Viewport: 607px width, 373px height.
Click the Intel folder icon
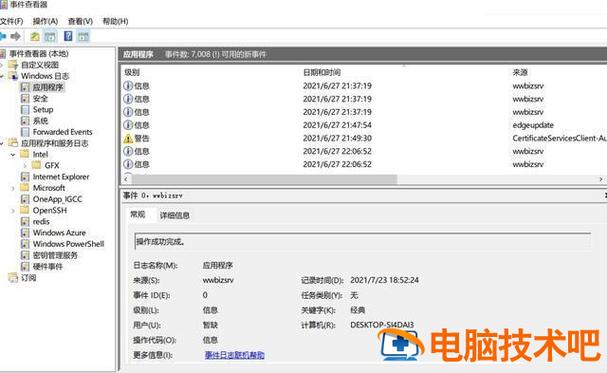[25, 154]
